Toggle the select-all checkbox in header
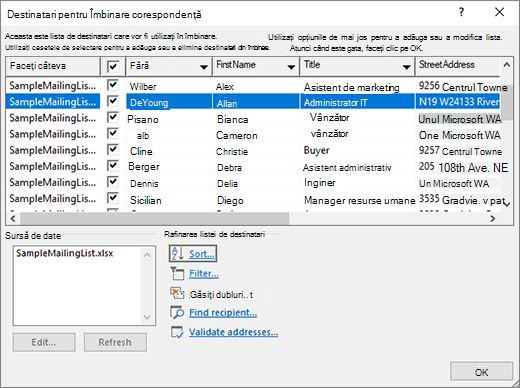Screen dimensions: 520x388 click(113, 66)
